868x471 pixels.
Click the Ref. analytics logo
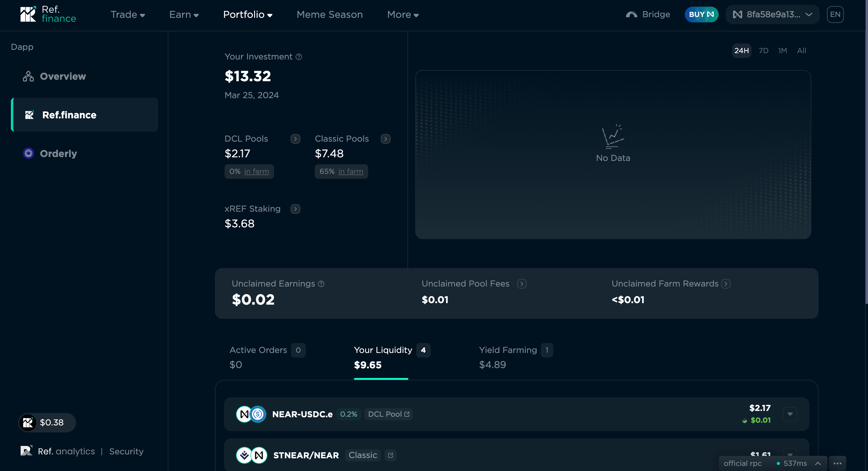58,451
